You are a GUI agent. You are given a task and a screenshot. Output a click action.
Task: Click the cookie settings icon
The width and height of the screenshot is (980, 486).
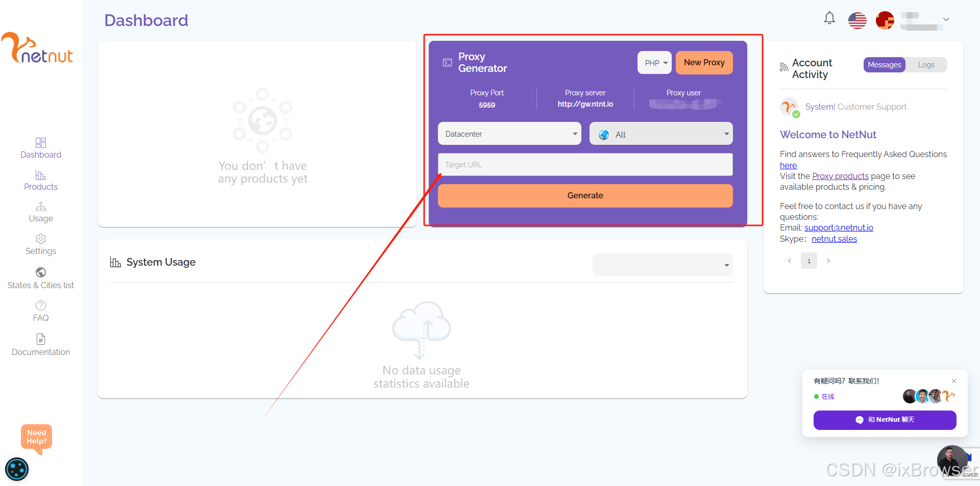click(17, 469)
